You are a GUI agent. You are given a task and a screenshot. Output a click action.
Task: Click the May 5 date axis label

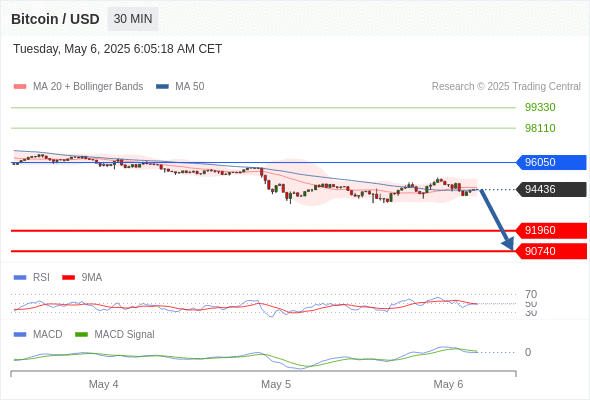276,384
